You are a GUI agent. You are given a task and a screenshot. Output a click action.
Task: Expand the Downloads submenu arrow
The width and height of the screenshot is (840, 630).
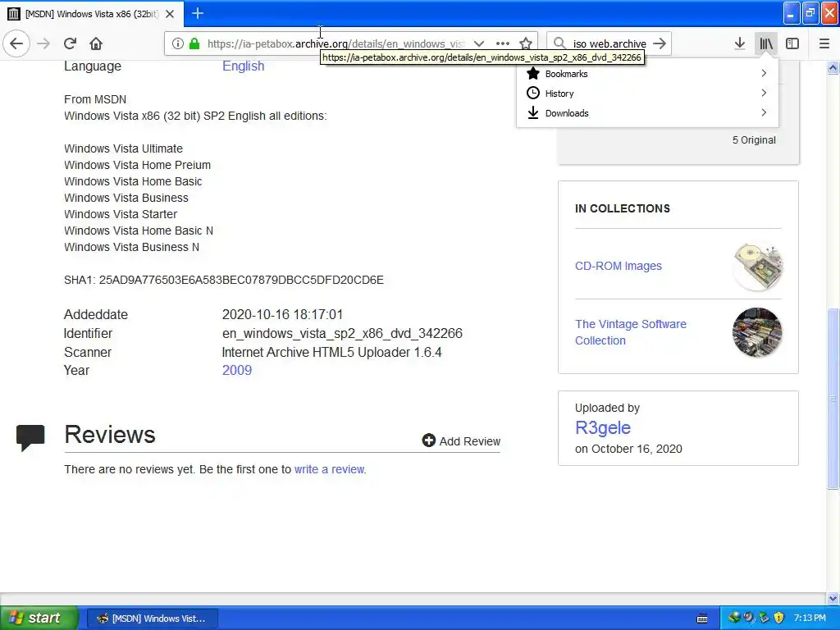click(764, 112)
